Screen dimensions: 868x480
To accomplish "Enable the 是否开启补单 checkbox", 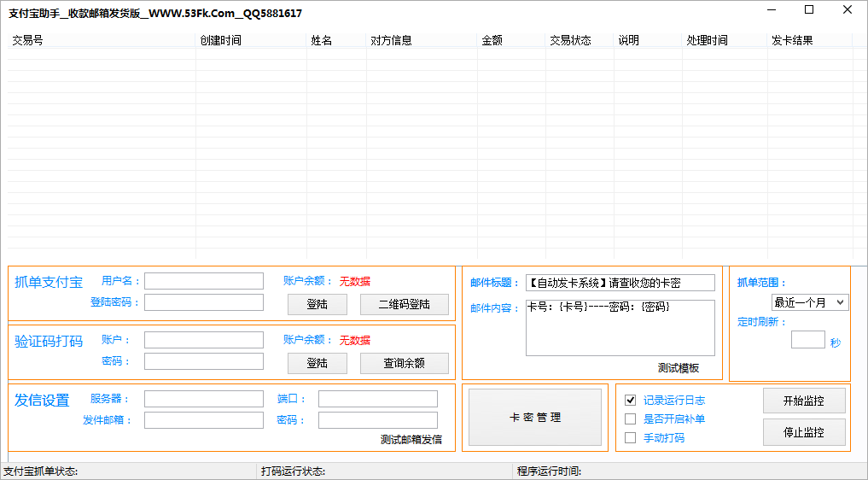I will (x=631, y=419).
